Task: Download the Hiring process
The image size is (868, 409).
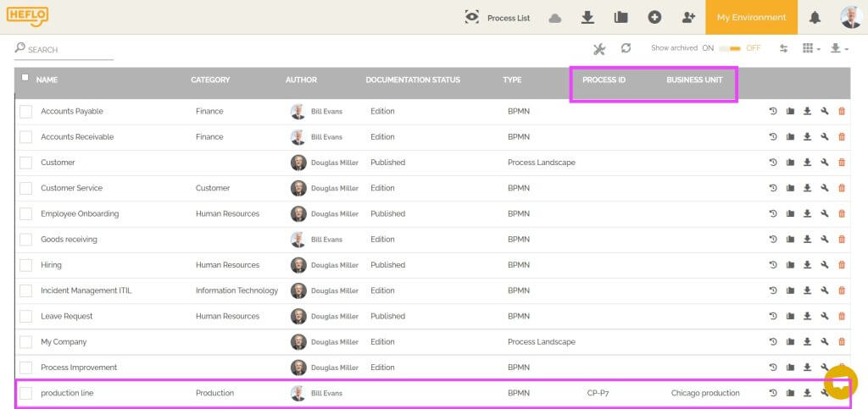Action: [807, 265]
